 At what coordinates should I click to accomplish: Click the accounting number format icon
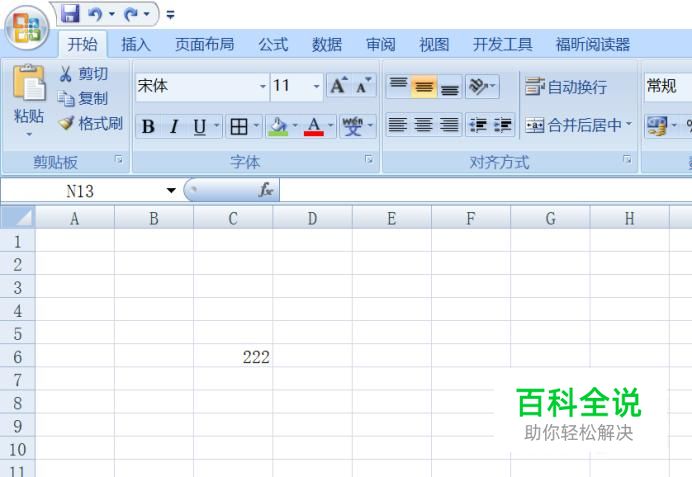tap(658, 126)
